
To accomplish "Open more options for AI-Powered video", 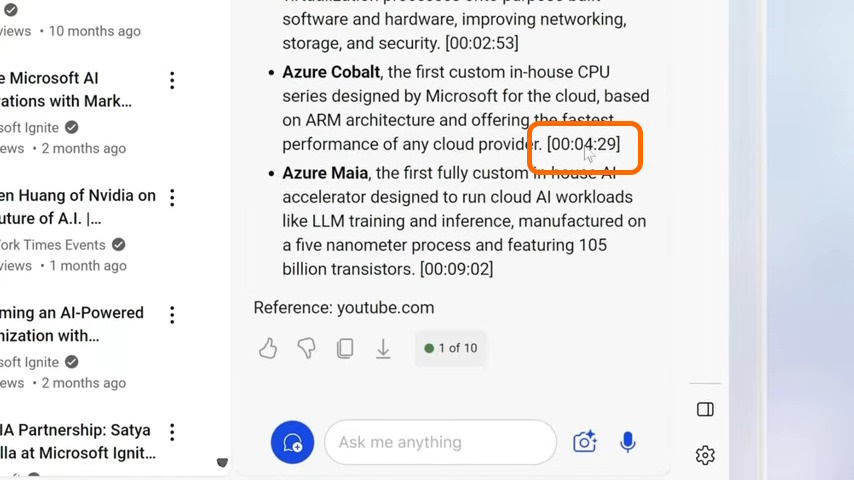I will (172, 315).
